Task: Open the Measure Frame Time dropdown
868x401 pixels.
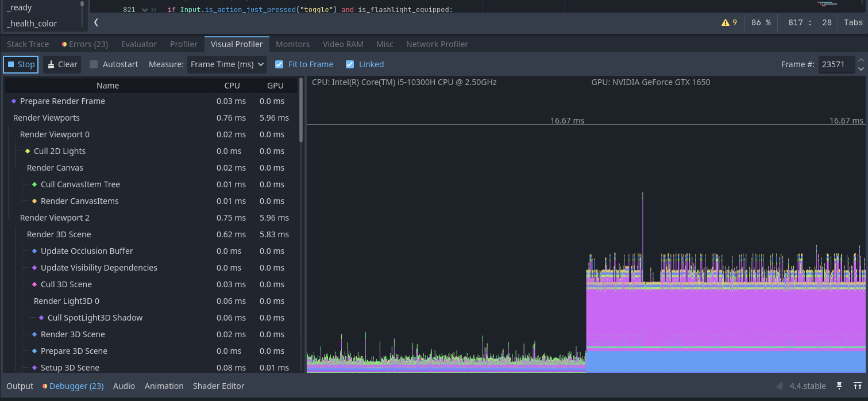Action: point(227,64)
